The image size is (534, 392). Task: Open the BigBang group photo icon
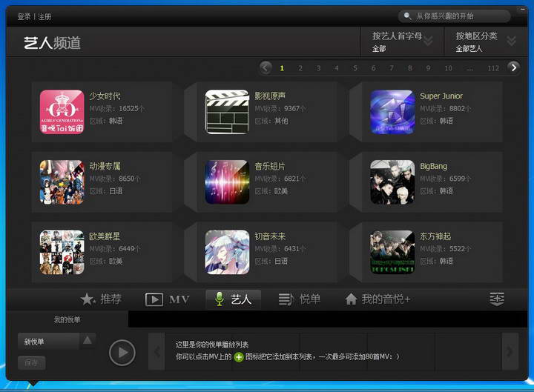[x=392, y=182]
